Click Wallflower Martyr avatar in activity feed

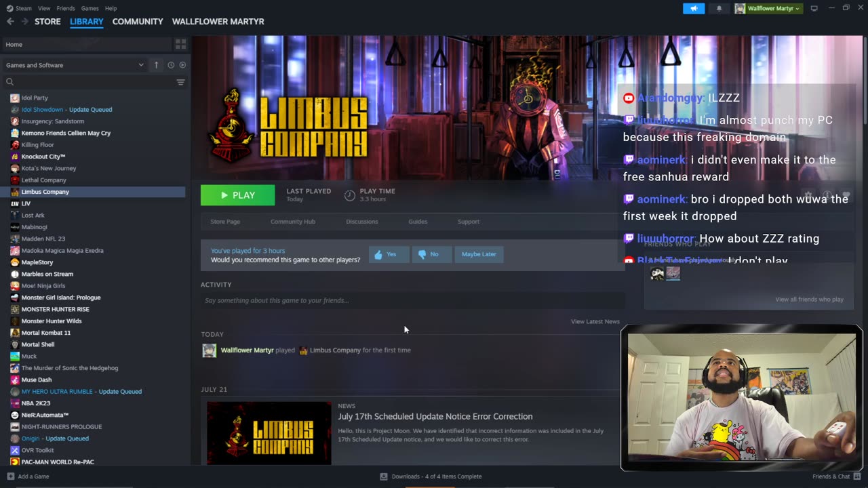click(x=210, y=350)
